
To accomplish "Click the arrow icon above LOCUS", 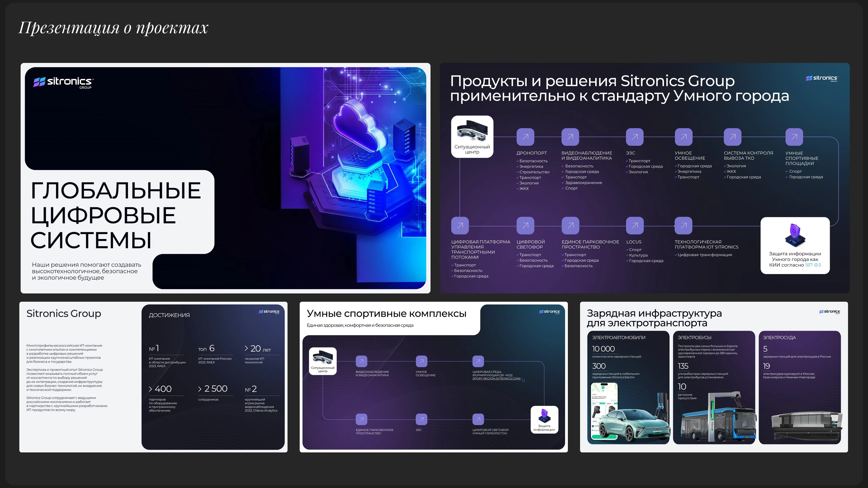I will click(x=635, y=226).
